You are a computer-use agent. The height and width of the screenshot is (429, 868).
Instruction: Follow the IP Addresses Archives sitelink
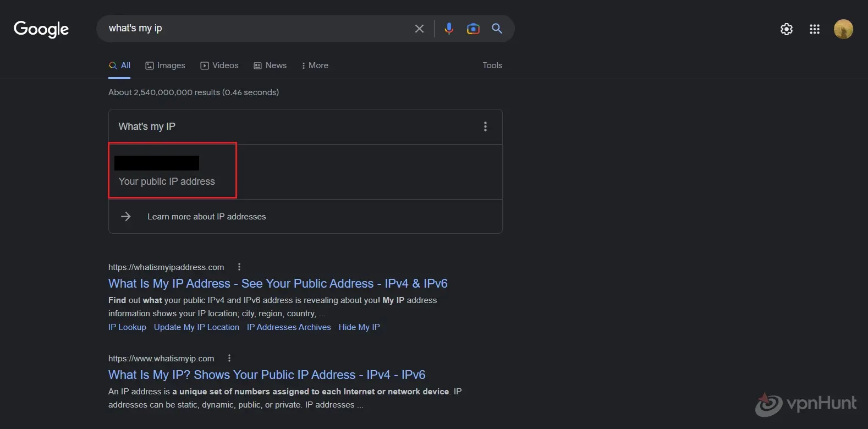289,327
